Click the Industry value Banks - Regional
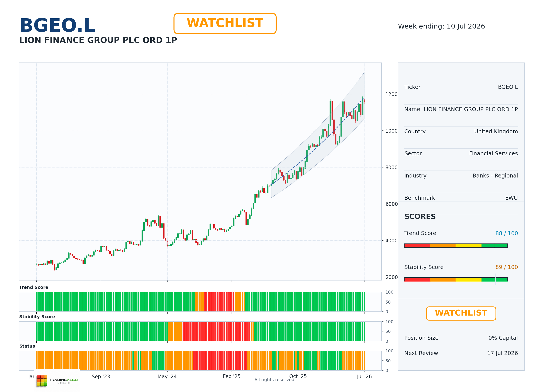 495,176
